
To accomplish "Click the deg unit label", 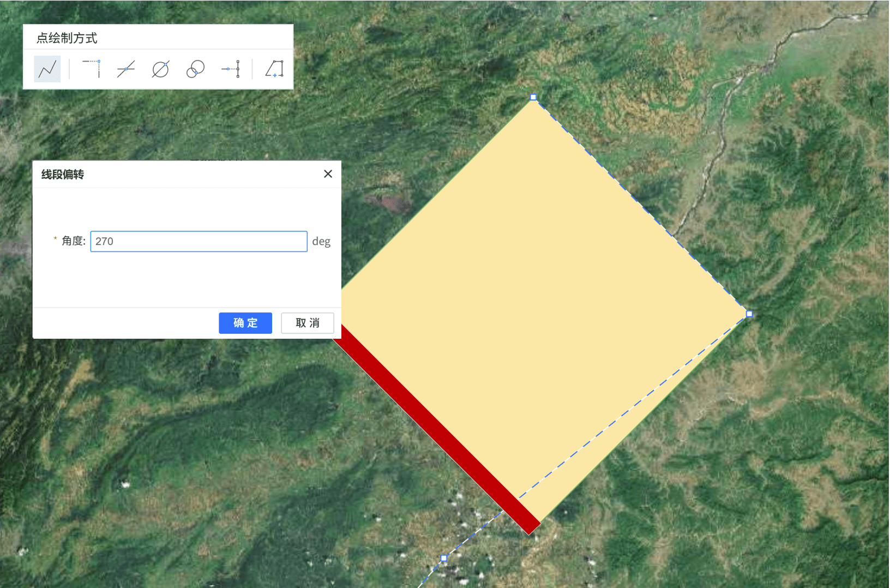I will (x=321, y=242).
